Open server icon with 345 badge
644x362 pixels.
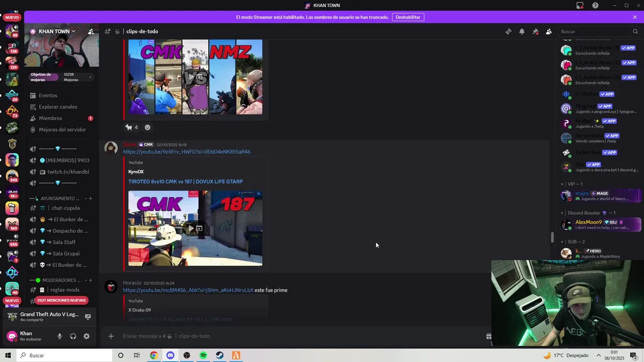tap(12, 176)
